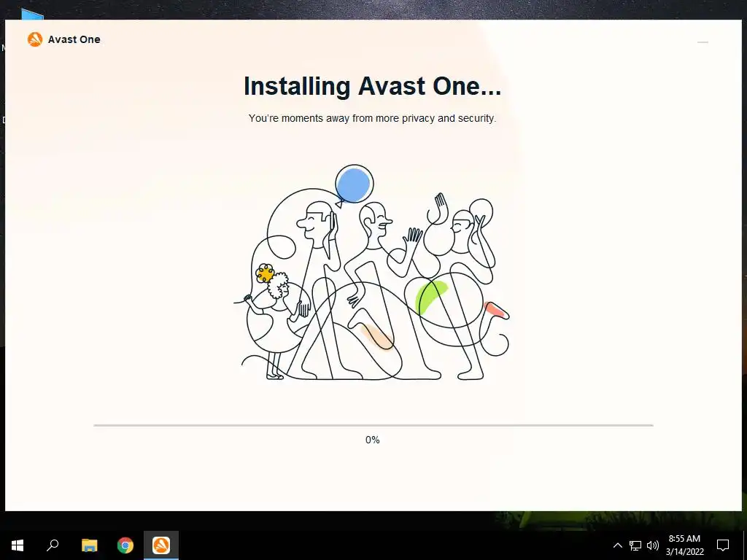The height and width of the screenshot is (560, 747).
Task: Open the Windows Start menu
Action: (18, 545)
